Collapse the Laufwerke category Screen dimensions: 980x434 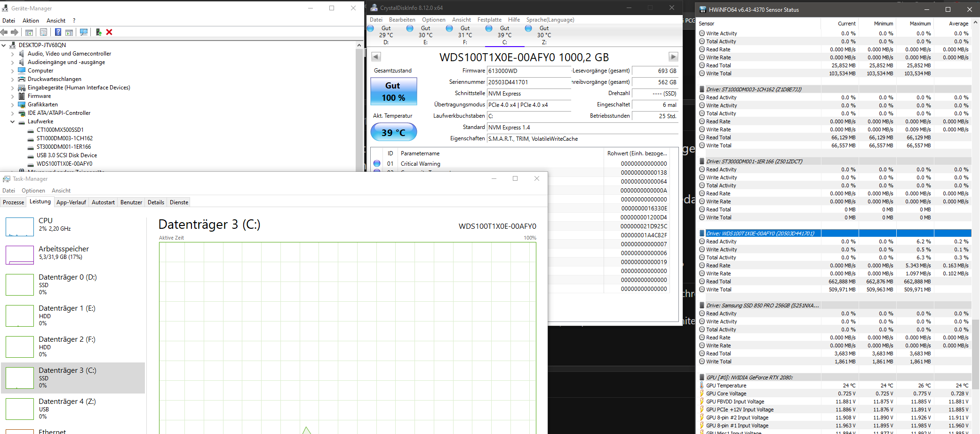(x=13, y=121)
